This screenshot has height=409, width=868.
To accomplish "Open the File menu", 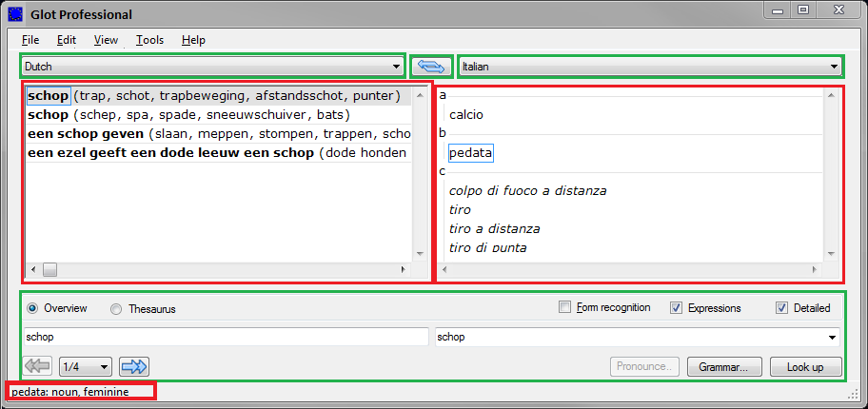I will pyautogui.click(x=30, y=40).
